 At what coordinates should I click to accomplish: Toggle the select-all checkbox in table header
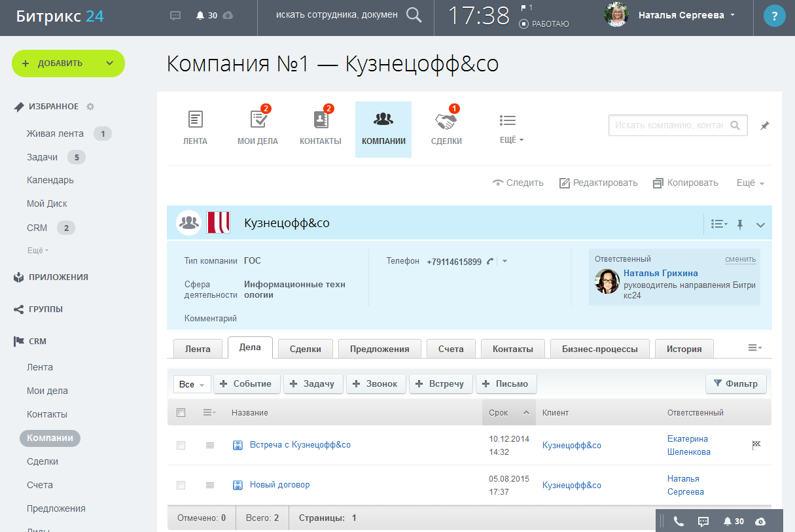181,412
